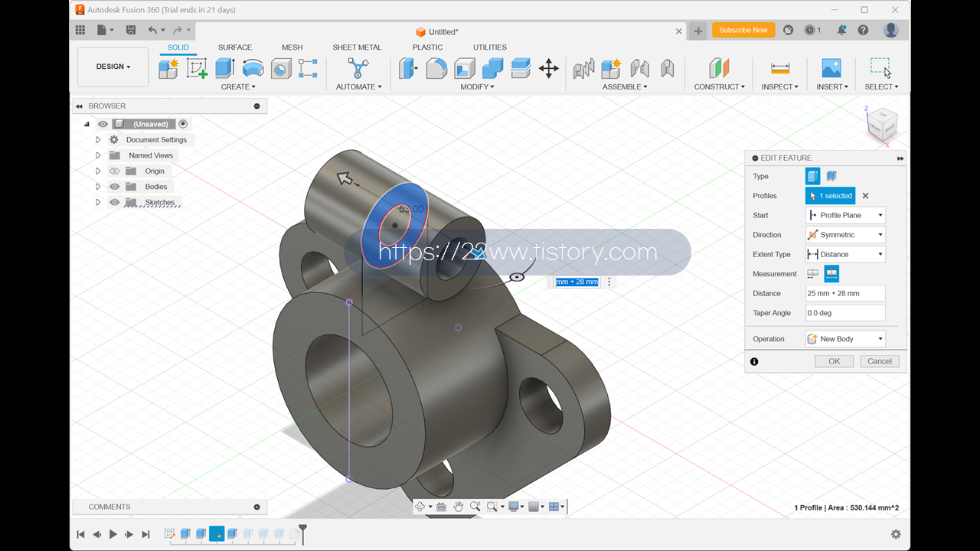The height and width of the screenshot is (551, 980).
Task: Cancel the Edit Feature dialog
Action: 879,361
